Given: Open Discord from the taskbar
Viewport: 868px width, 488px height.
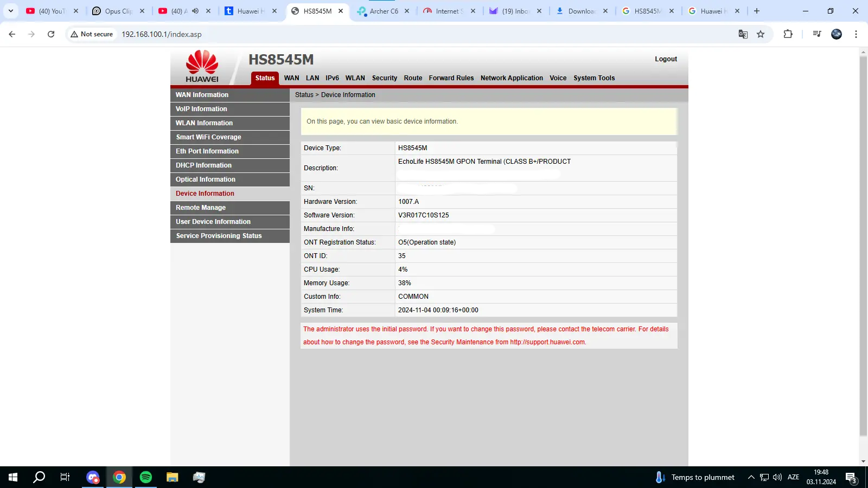Looking at the screenshot, I should 93,477.
